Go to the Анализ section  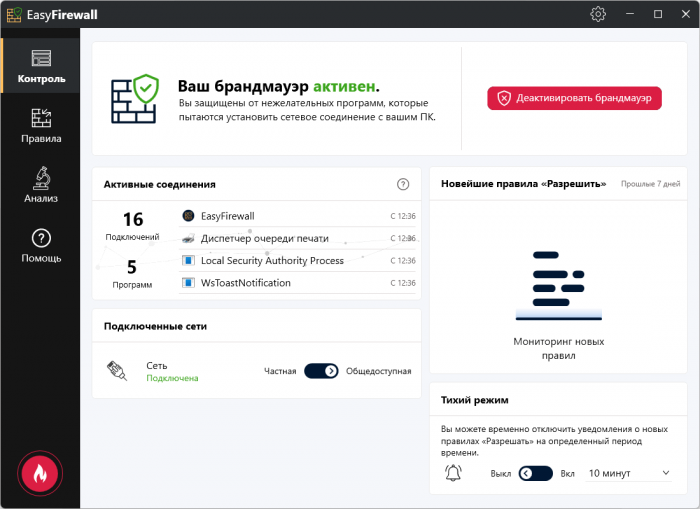(x=41, y=186)
